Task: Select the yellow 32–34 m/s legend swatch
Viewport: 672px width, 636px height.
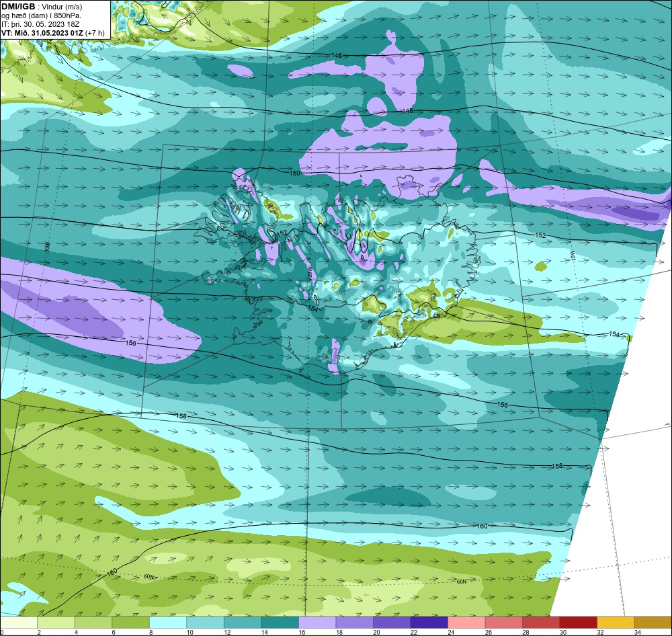Action: point(616,623)
